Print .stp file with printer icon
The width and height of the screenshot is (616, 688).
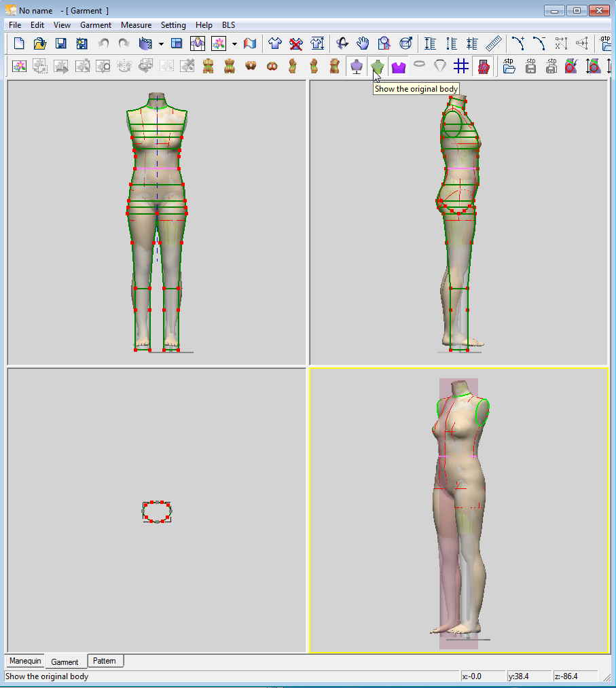click(551, 66)
